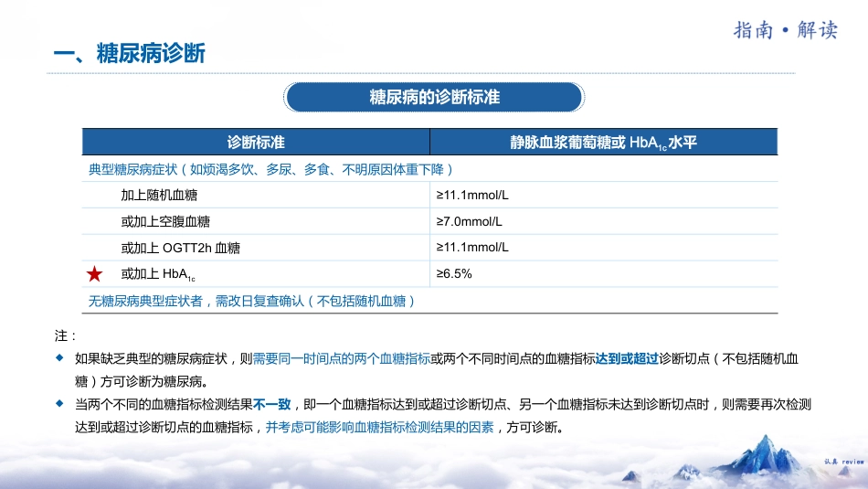Image resolution: width=868 pixels, height=489 pixels.
Task: Click the 加上随机血糖 table cell
Action: pos(256,195)
